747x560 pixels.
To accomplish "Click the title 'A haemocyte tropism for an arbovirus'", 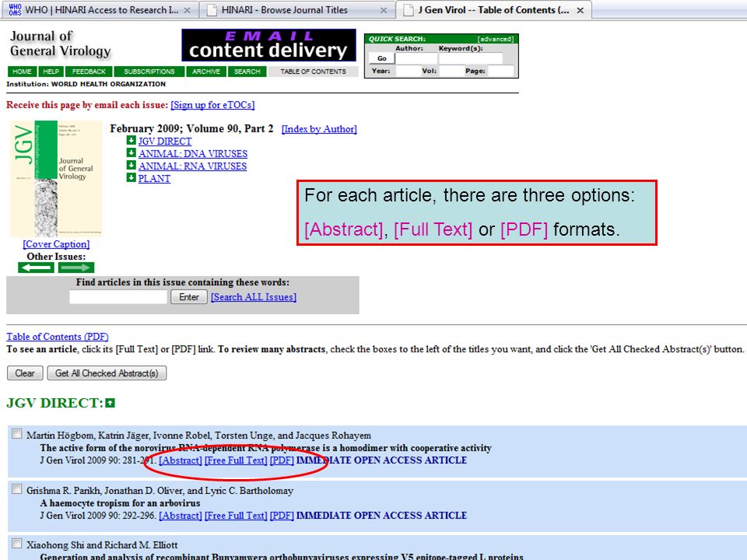I will (120, 503).
